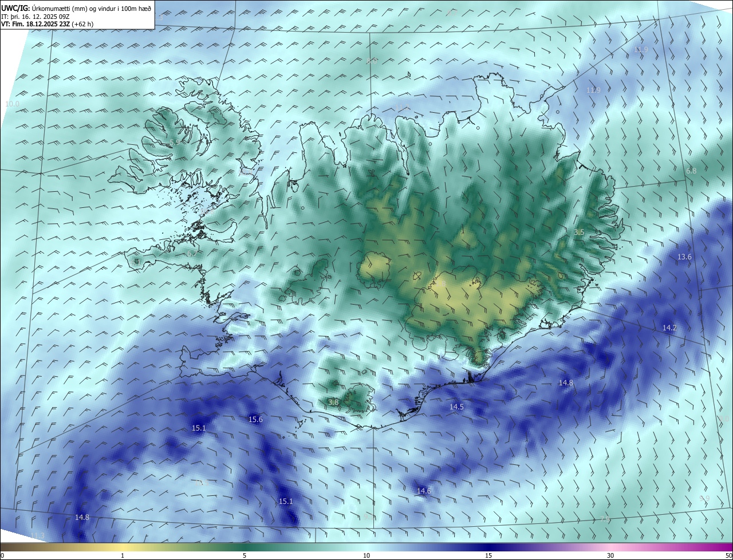The height and width of the screenshot is (560, 733).
Task: Click the legend tick label 10
Action: tap(366, 555)
